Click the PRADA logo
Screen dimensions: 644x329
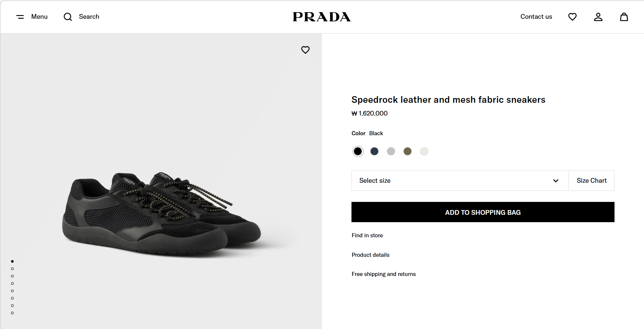(x=322, y=17)
